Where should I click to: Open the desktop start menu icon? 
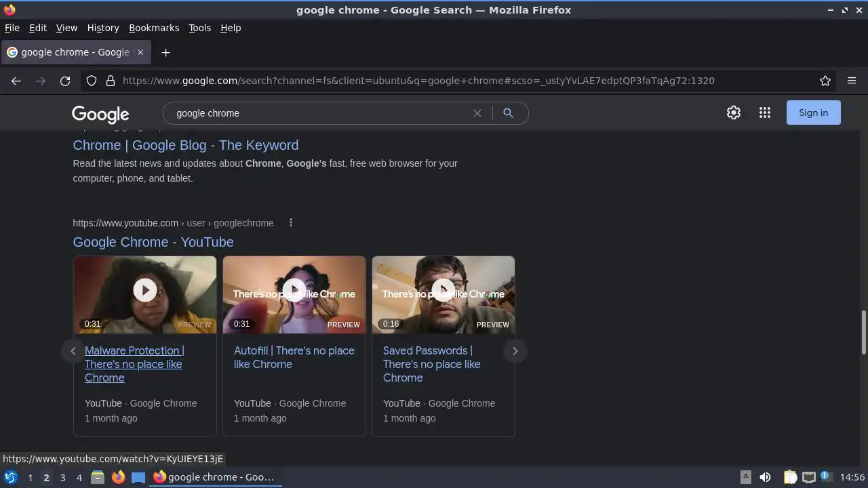[x=11, y=477]
